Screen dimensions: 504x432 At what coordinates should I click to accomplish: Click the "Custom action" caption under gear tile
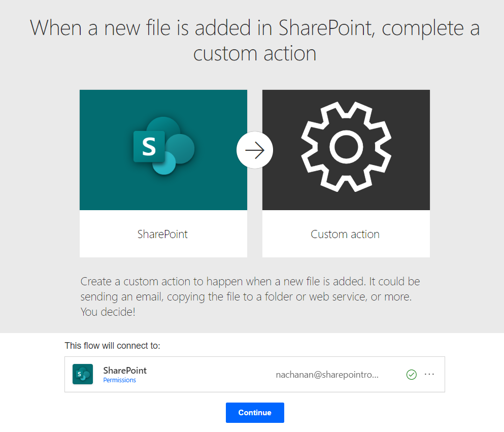(x=345, y=234)
